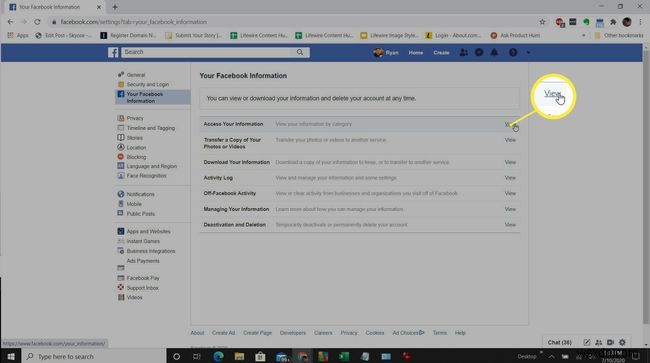Open the Friend Requests icon
This screenshot has height=363, width=650.
(463, 53)
